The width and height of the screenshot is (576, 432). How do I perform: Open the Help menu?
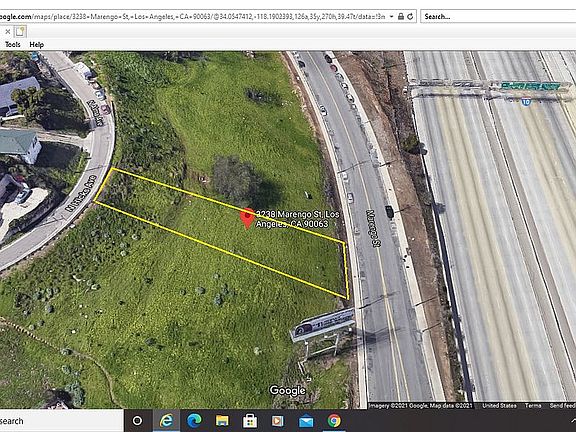36,44
